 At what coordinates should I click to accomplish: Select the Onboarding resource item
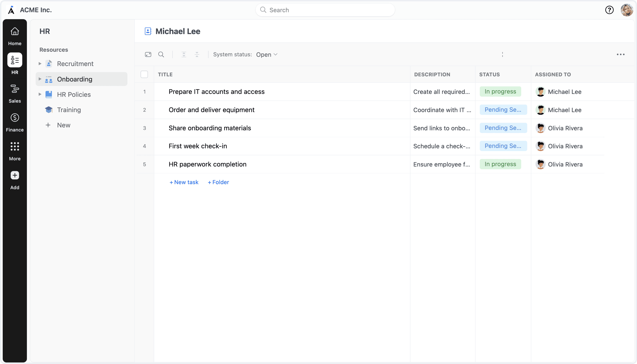pos(74,79)
